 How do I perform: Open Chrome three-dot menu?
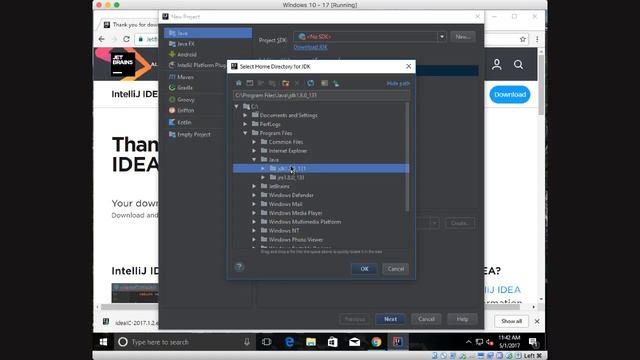click(x=537, y=39)
